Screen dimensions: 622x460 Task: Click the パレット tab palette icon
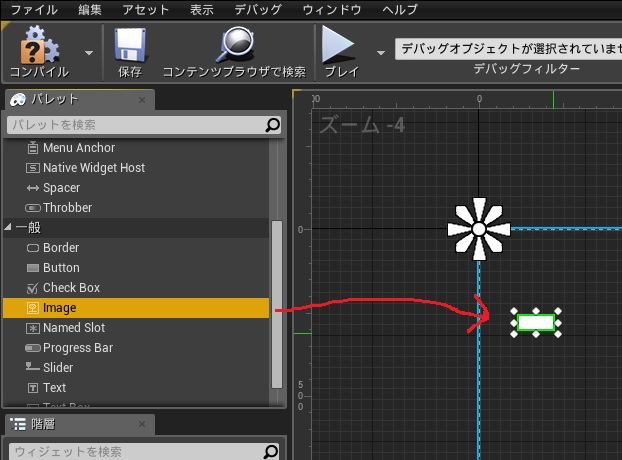click(18, 100)
